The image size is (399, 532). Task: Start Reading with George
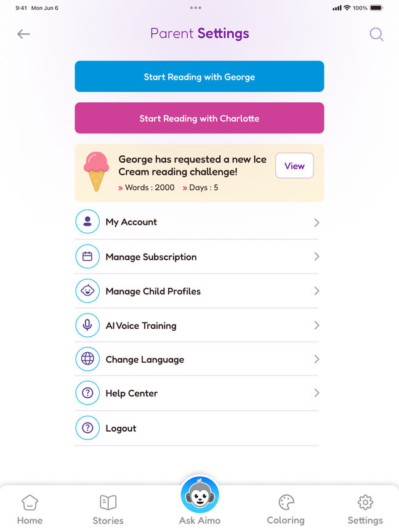(x=199, y=76)
